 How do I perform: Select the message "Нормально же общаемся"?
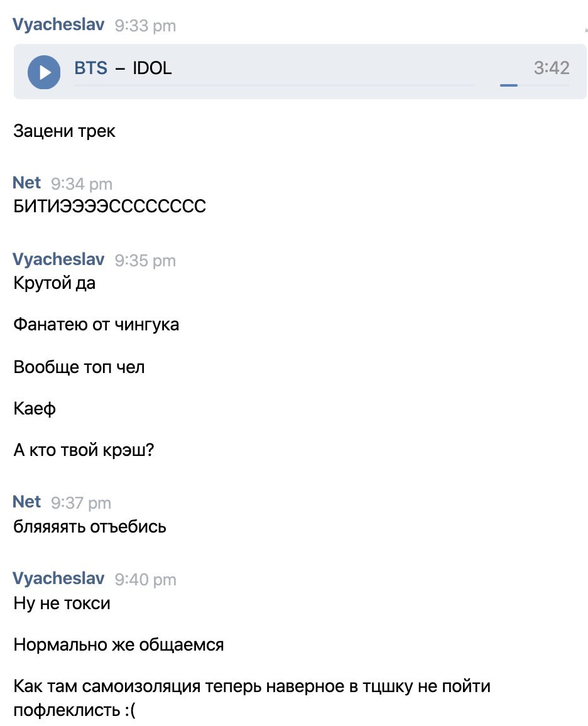click(x=119, y=645)
